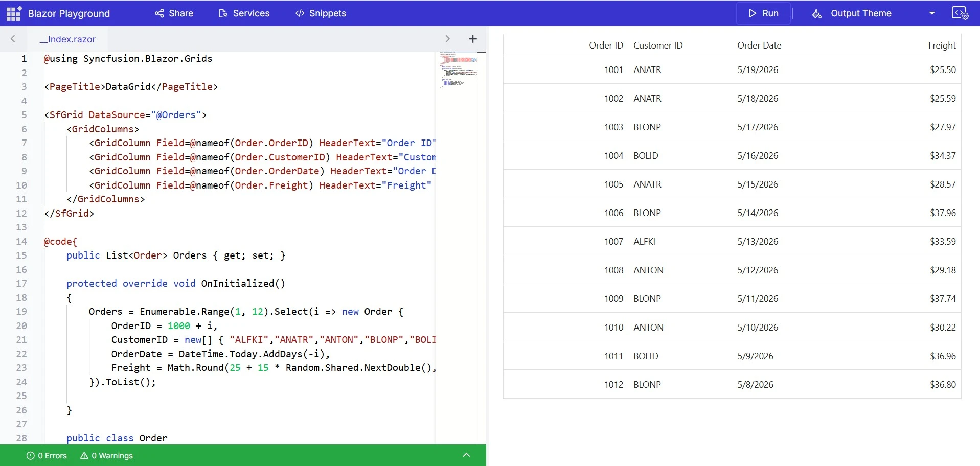Select grid cell Order ID 1005
The image size is (980, 466).
(x=566, y=184)
